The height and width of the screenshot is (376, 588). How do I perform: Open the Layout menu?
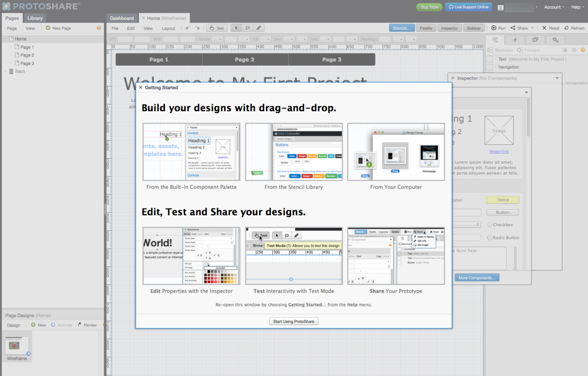(x=168, y=28)
